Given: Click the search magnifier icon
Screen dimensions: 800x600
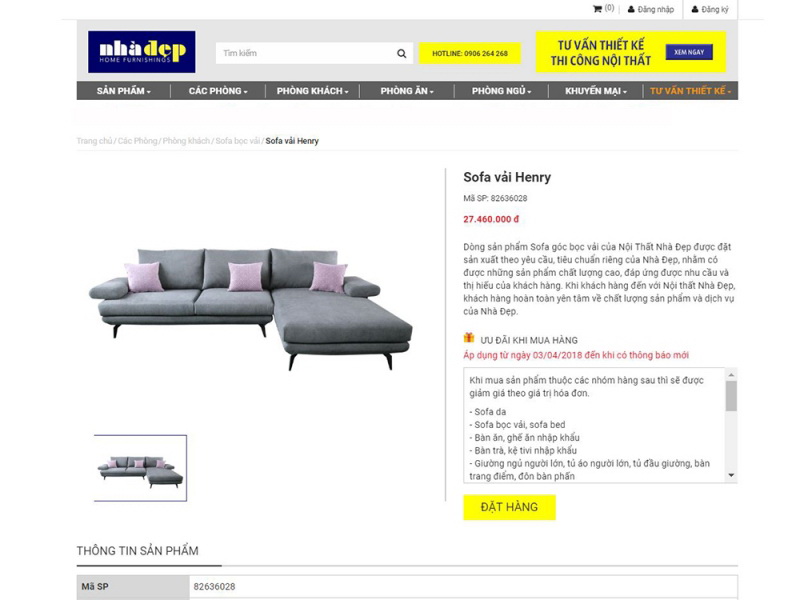Looking at the screenshot, I should tap(402, 53).
